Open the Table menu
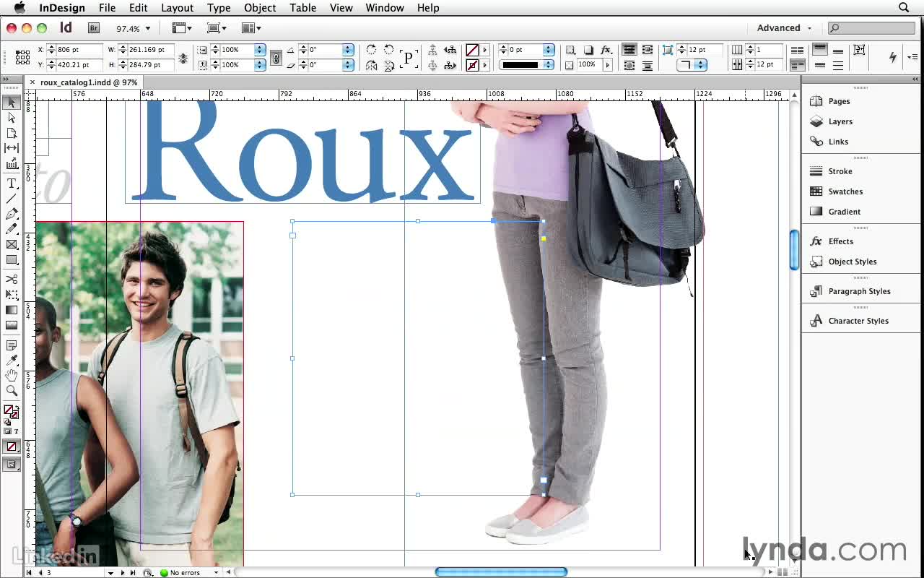The width and height of the screenshot is (924, 578). coord(302,8)
